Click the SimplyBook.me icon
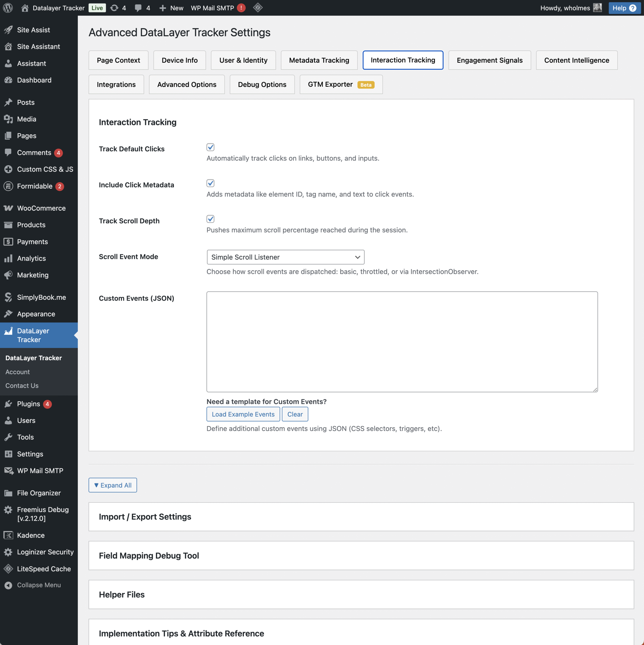Screen dimensions: 644x645 (8, 297)
